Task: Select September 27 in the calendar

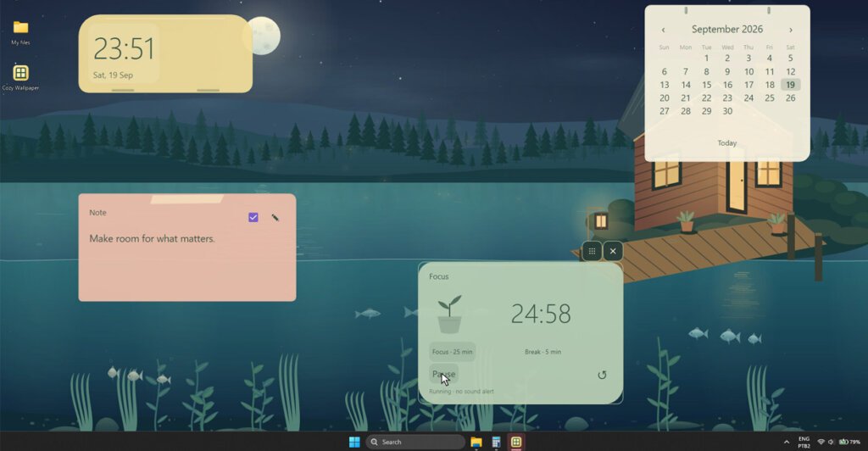Action: [665, 111]
